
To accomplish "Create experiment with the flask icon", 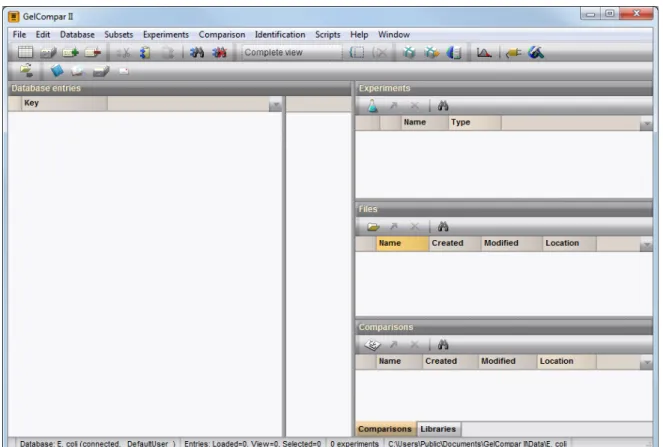I will pos(373,106).
